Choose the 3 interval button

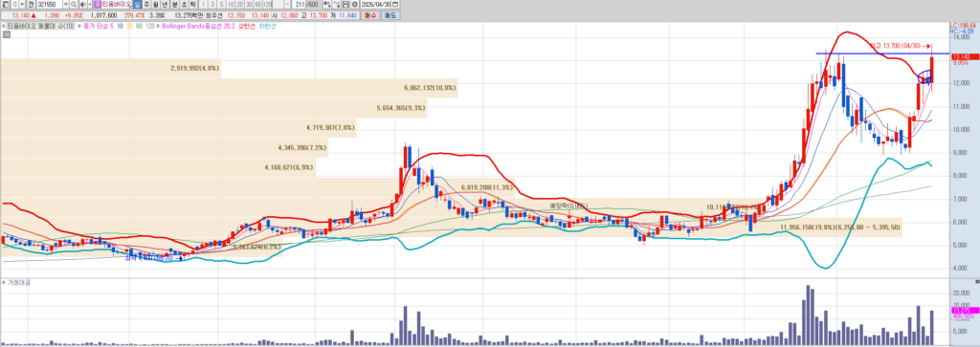[212, 5]
